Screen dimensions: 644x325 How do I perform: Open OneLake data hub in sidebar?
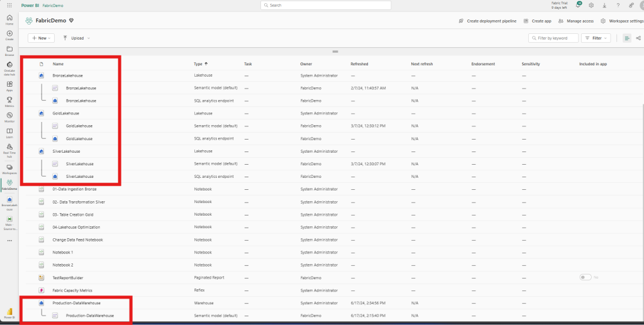click(x=9, y=69)
